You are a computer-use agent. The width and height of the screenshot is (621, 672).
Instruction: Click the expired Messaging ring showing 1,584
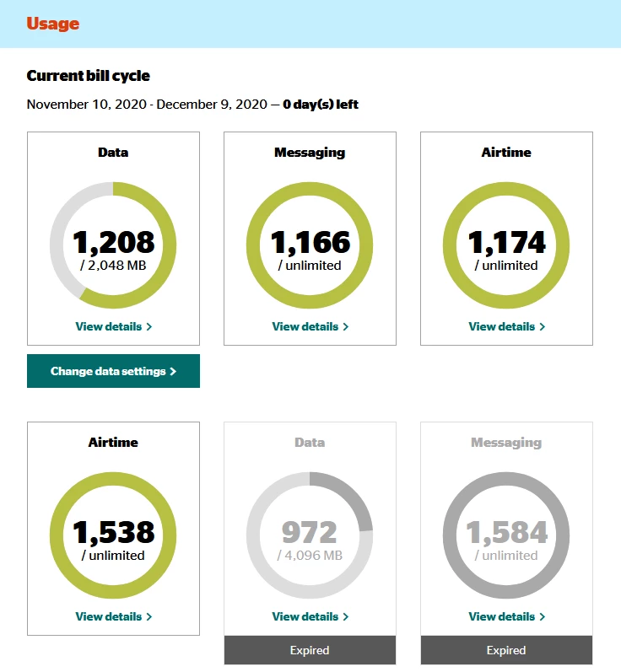pyautogui.click(x=506, y=535)
